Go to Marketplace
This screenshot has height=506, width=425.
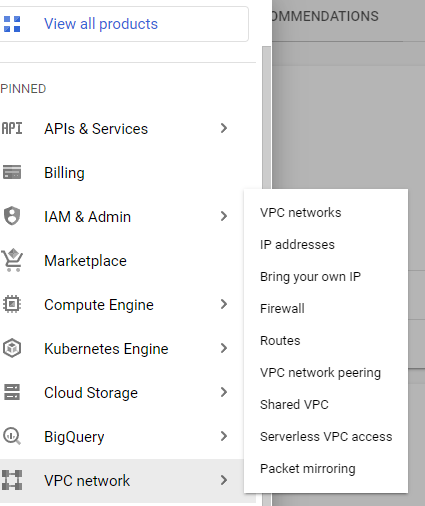coord(85,261)
